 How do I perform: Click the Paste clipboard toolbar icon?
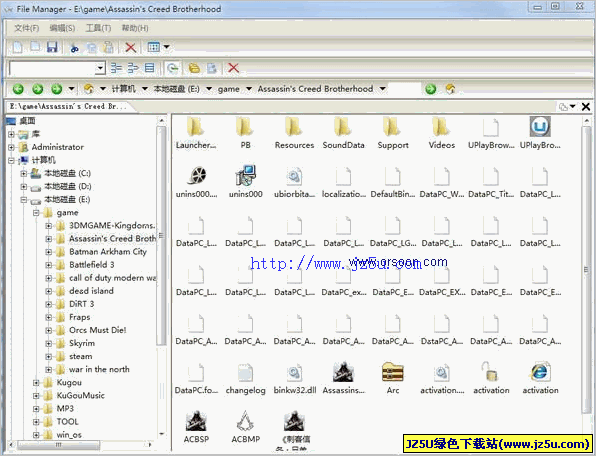[x=109, y=47]
